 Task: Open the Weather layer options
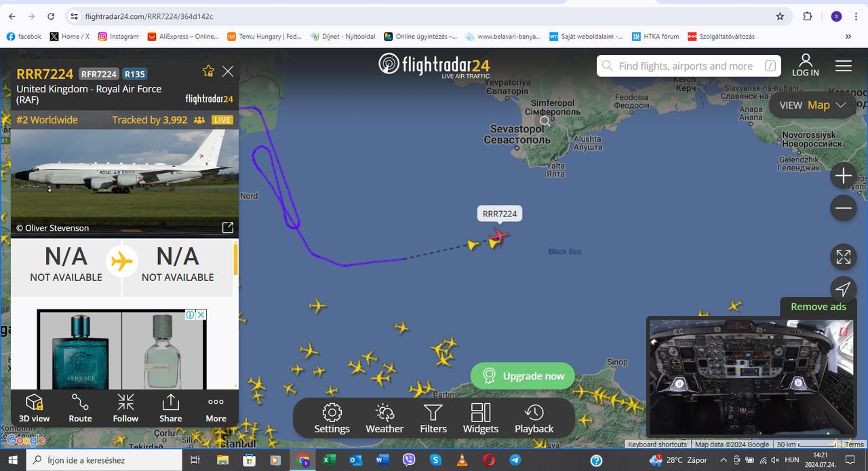(384, 418)
